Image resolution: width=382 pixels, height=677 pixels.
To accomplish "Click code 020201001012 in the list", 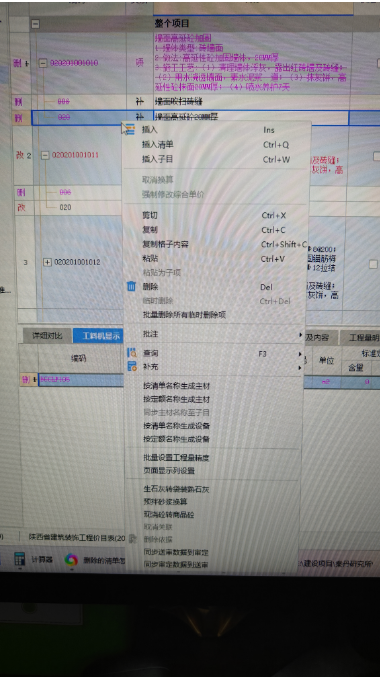I will pos(77,262).
